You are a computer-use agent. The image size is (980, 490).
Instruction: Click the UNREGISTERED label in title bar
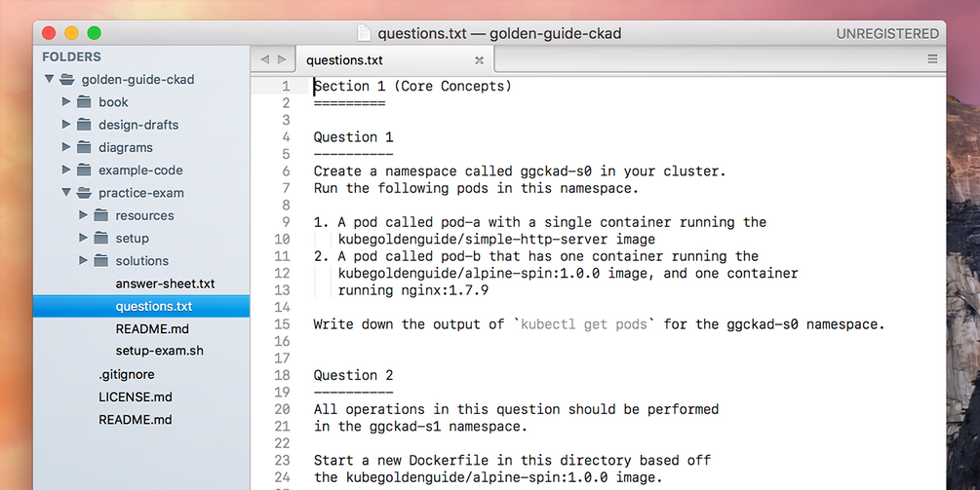pos(887,33)
